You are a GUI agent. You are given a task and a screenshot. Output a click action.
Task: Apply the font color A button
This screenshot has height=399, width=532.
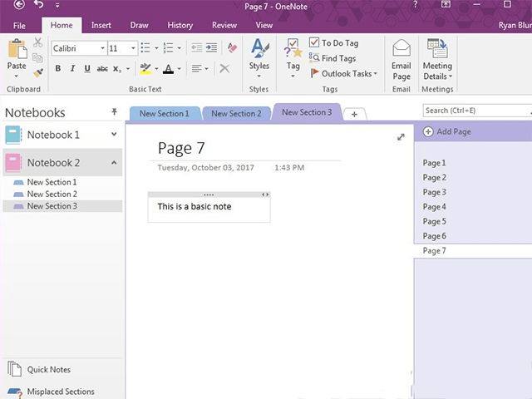(168, 69)
